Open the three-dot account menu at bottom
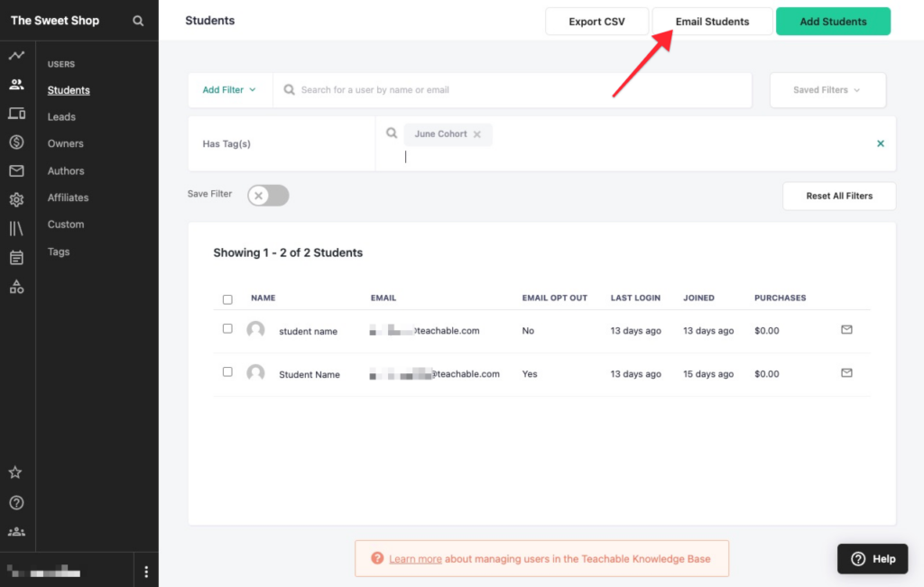The width and height of the screenshot is (924, 587). pyautogui.click(x=146, y=572)
